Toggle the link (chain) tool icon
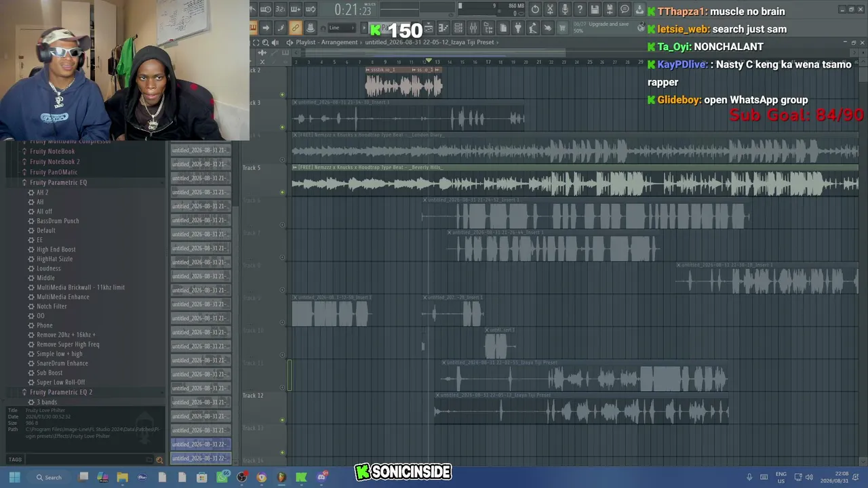 click(x=295, y=28)
